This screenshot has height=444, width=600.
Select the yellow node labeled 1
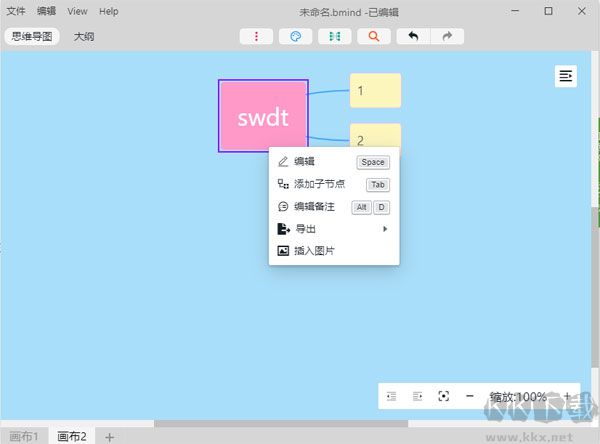375,90
